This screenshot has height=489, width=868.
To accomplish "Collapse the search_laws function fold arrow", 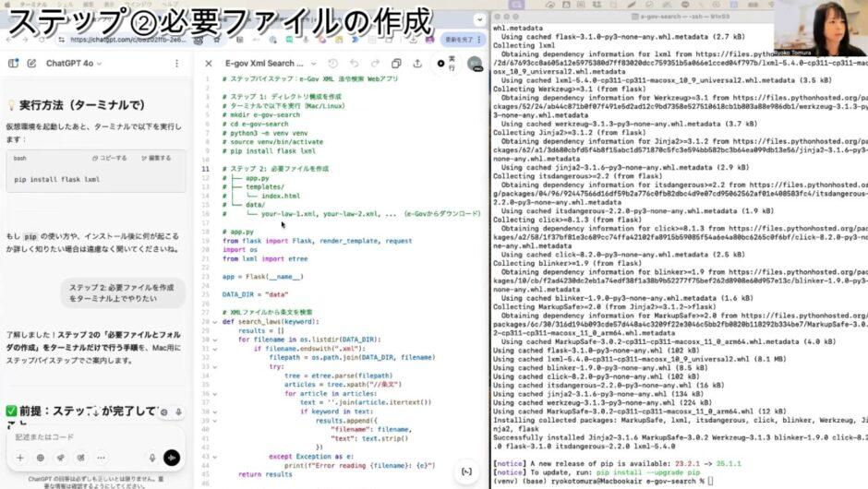I will pos(214,322).
